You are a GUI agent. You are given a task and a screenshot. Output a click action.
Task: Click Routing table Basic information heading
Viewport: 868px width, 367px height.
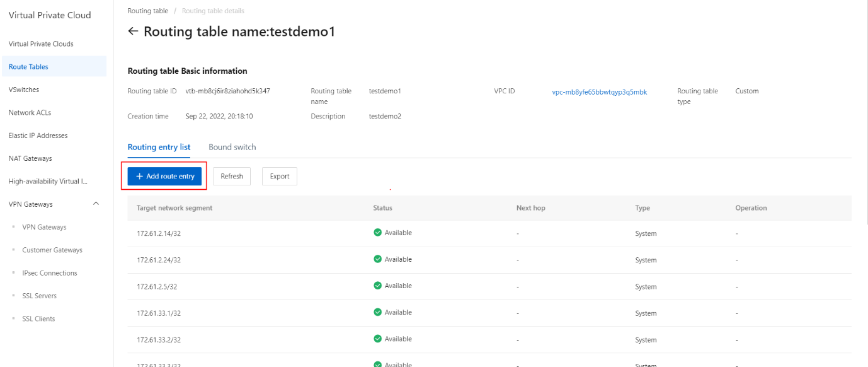coord(188,71)
